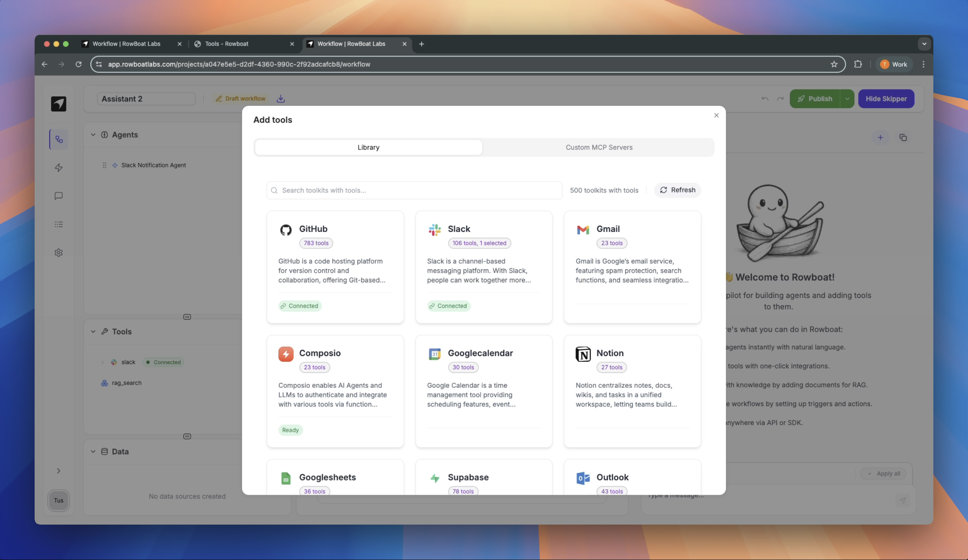Open the Googlecalendar toolkit icon
Viewport: 968px width, 560px height.
click(x=434, y=354)
